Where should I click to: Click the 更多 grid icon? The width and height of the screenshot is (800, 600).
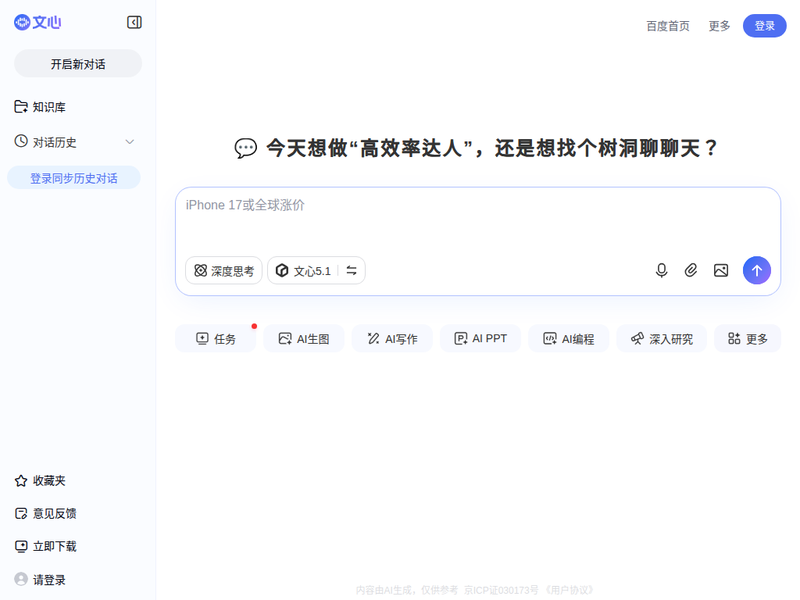coord(734,338)
